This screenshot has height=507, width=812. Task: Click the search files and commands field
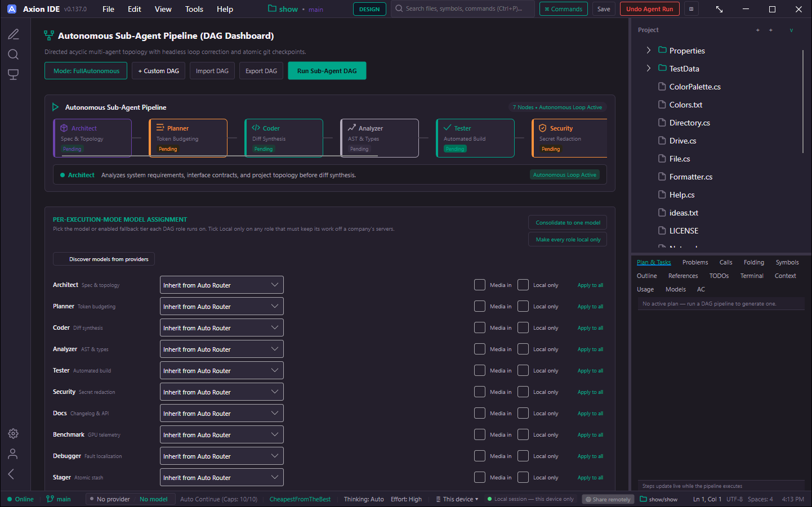463,8
